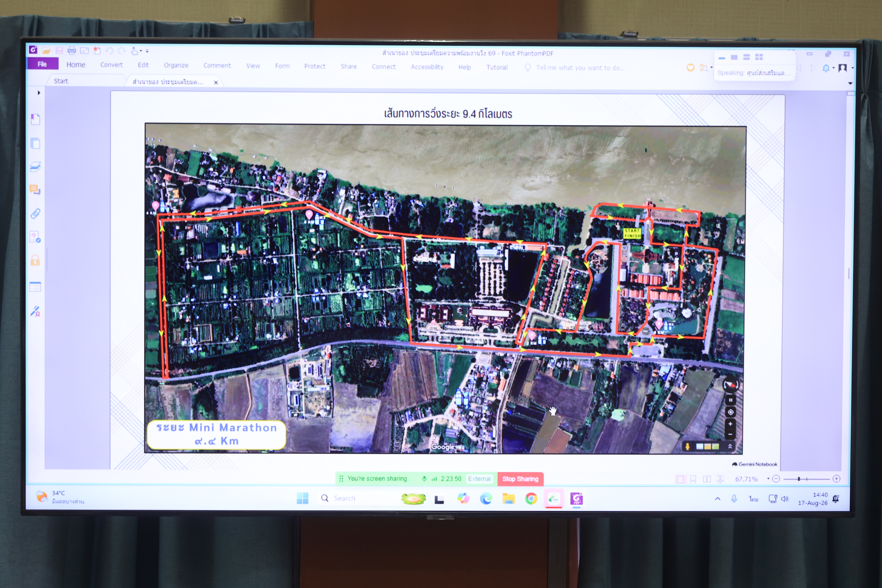Screen dimensions: 882x588
Task: Open the Comments panel in left sidebar
Action: point(35,190)
